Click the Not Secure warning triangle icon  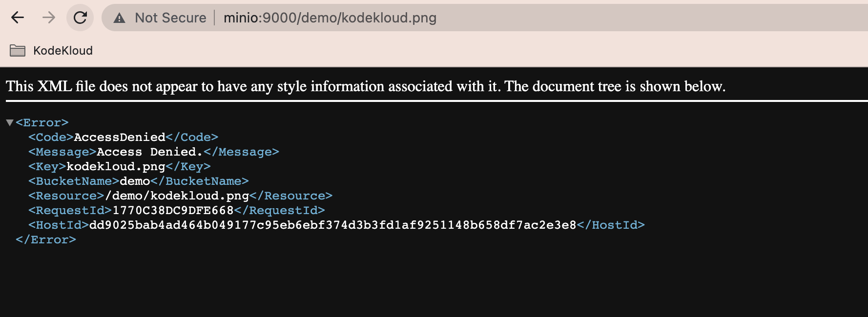[x=119, y=18]
